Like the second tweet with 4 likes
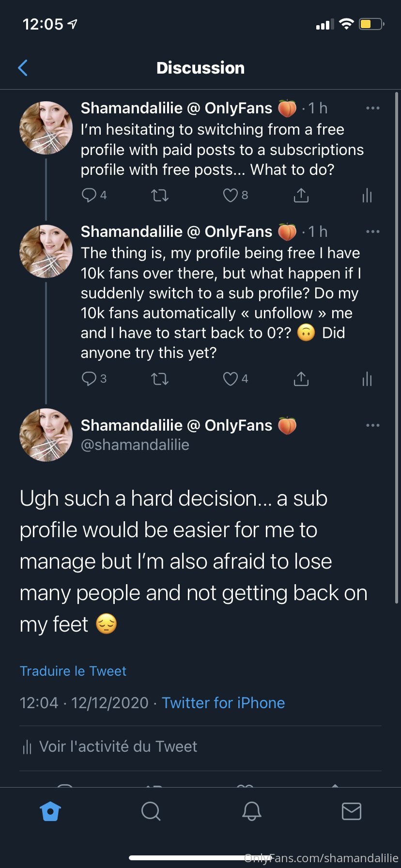 pyautogui.click(x=230, y=379)
